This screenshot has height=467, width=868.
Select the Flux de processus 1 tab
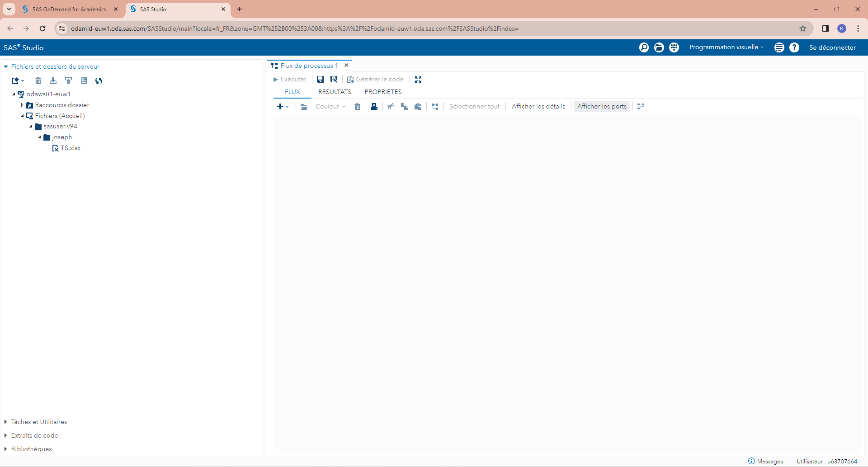(x=309, y=66)
